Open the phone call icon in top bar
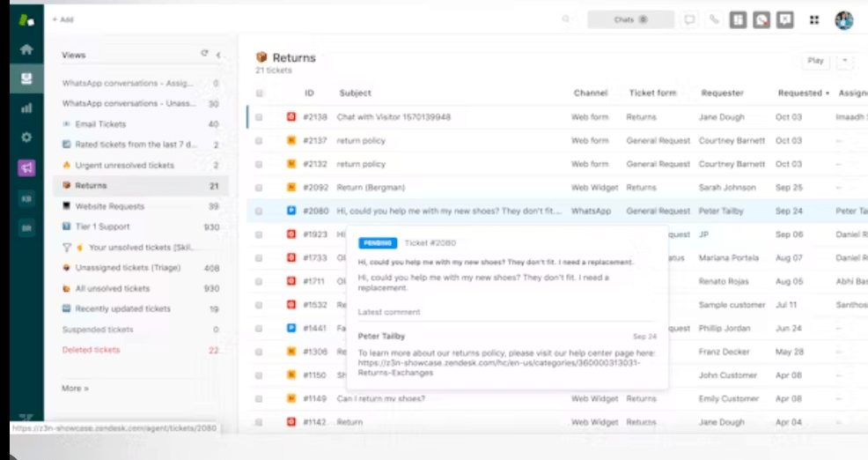Image resolution: width=868 pixels, height=460 pixels. pyautogui.click(x=714, y=19)
